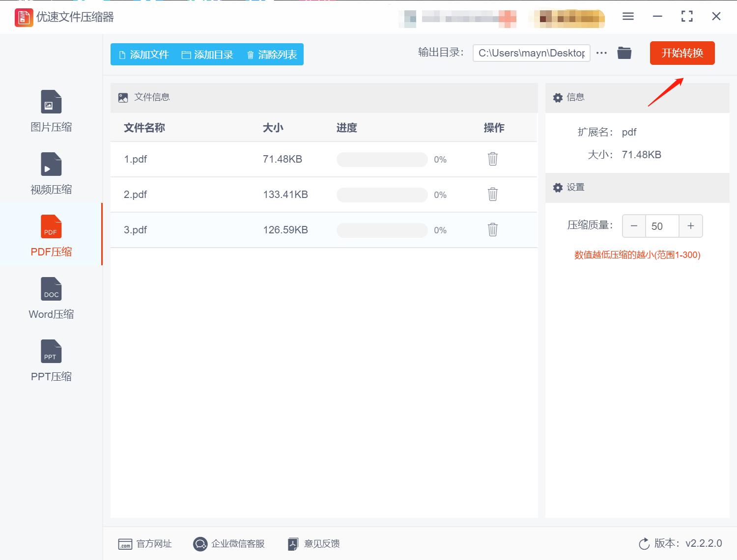Expand the 信息 information panel
Viewport: 737px width, 560px height.
[570, 97]
